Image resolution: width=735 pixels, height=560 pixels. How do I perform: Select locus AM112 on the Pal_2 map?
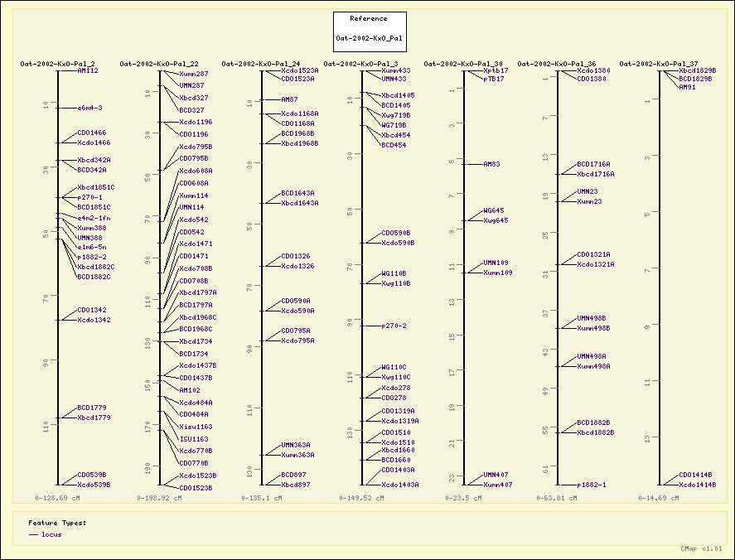[x=88, y=71]
